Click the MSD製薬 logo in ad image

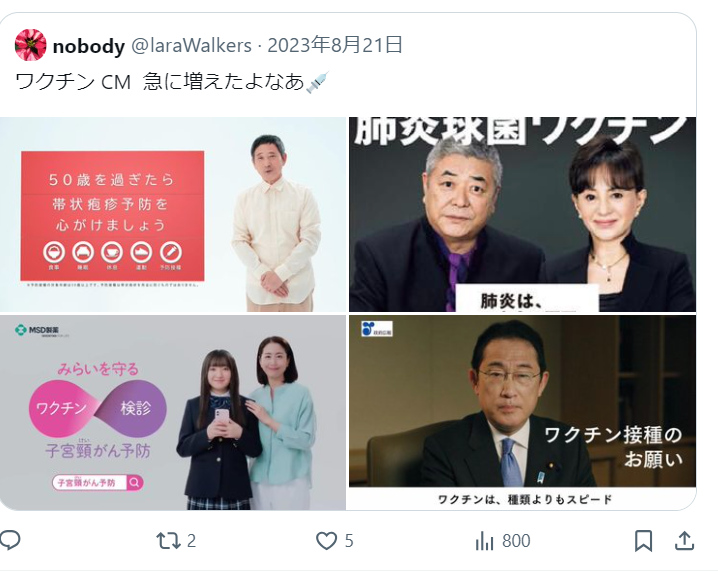click(38, 330)
